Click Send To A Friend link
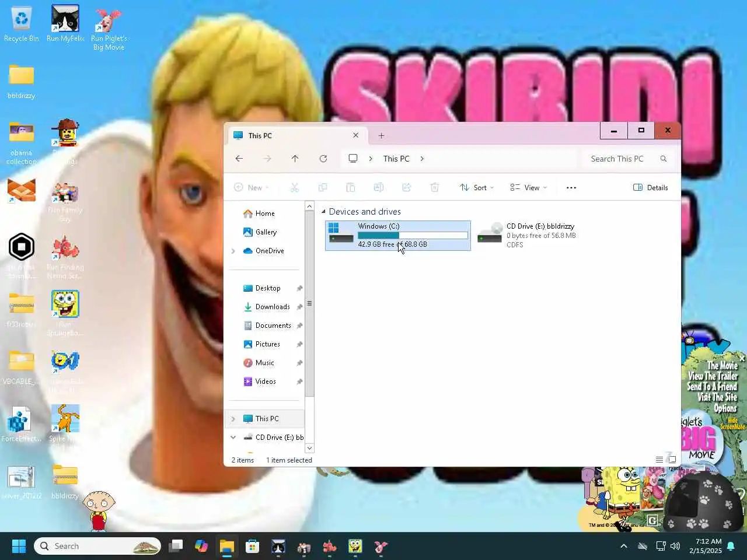The image size is (747, 560). click(712, 387)
